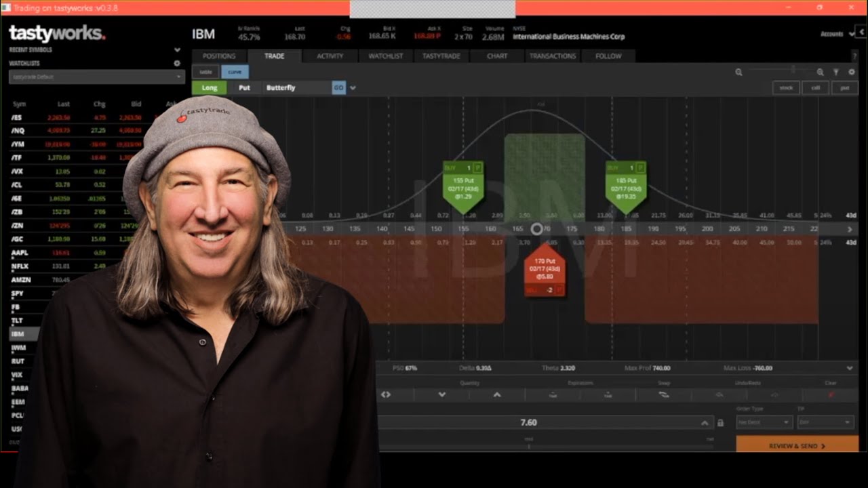Clear the order with the red X
868x488 pixels.
(831, 394)
